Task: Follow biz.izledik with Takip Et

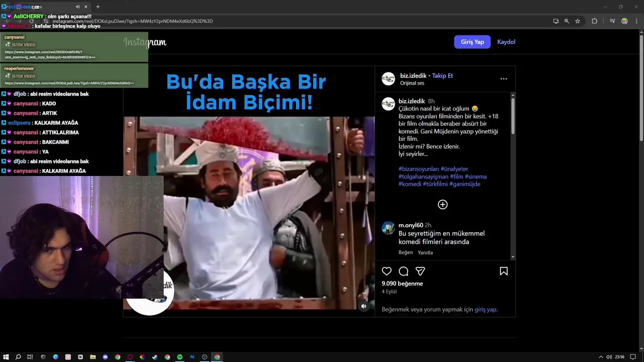Action: pyautogui.click(x=442, y=76)
